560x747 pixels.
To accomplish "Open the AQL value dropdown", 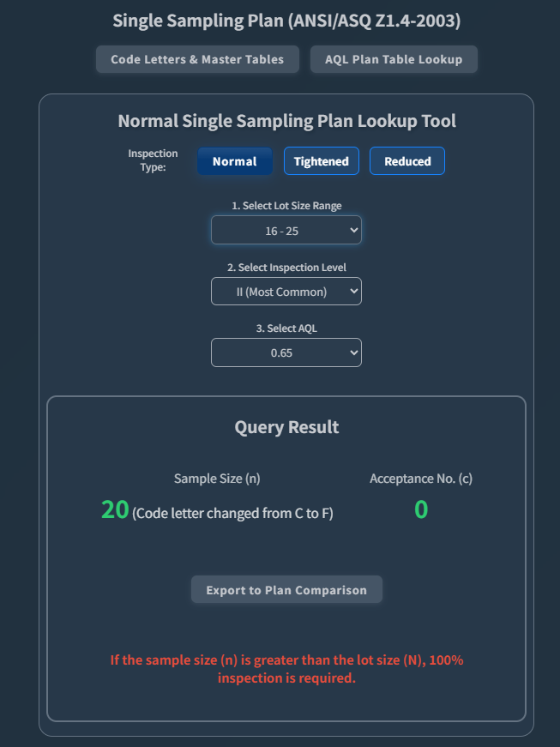I will point(286,352).
